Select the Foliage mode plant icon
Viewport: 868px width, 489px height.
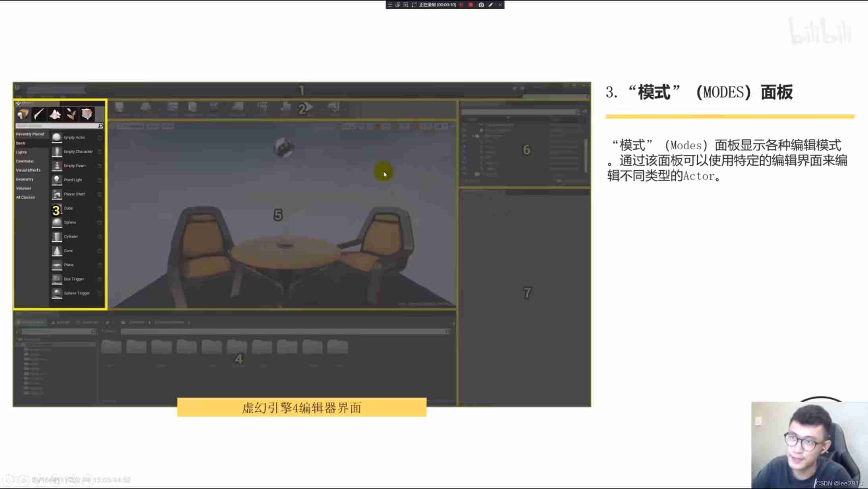(x=71, y=114)
